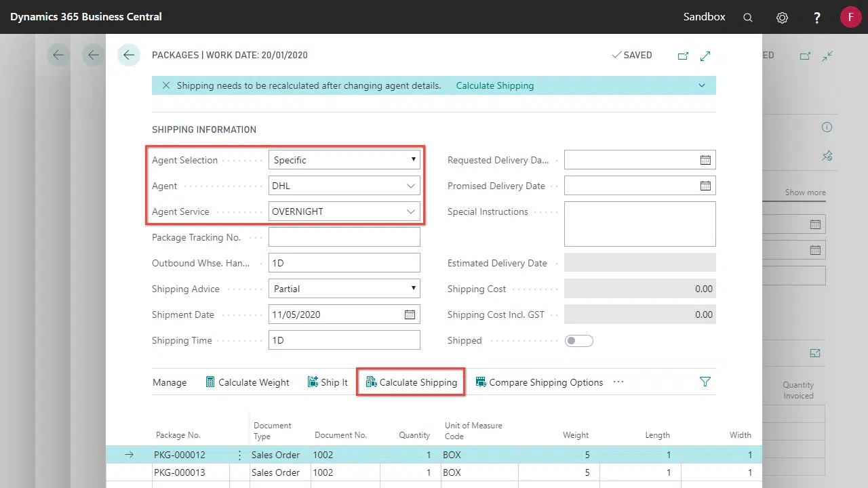Expand the page to full screen
The width and height of the screenshot is (868, 488).
[x=705, y=56]
